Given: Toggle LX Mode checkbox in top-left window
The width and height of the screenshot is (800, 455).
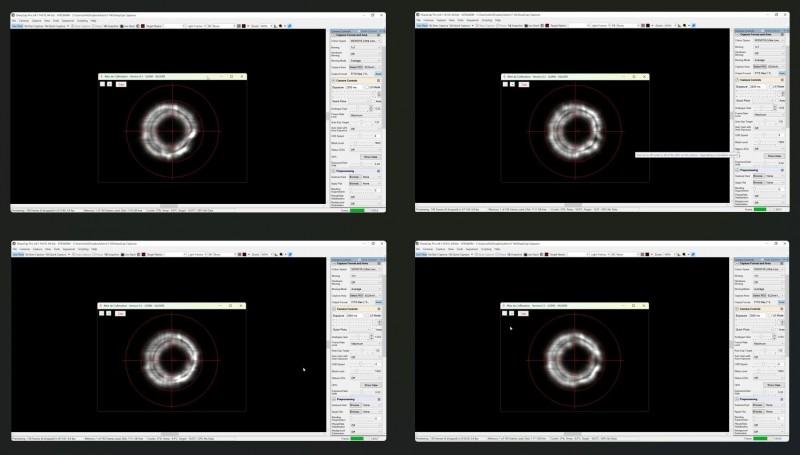Looking at the screenshot, I should click(367, 87).
